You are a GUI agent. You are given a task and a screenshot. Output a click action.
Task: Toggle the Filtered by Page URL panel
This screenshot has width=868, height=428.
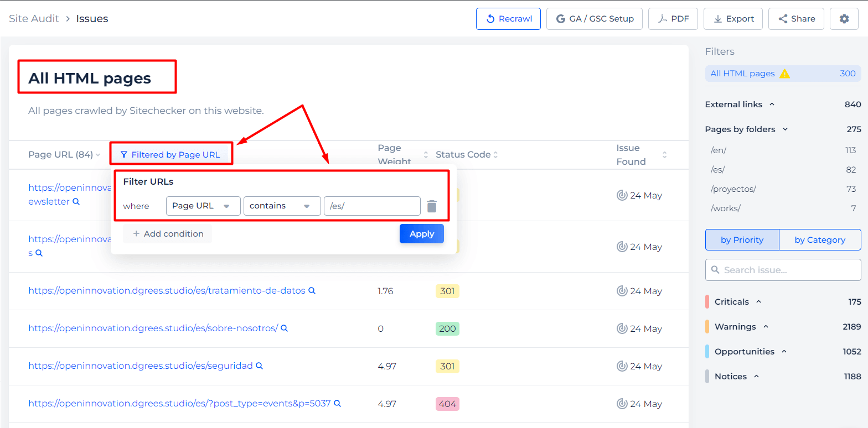point(170,155)
